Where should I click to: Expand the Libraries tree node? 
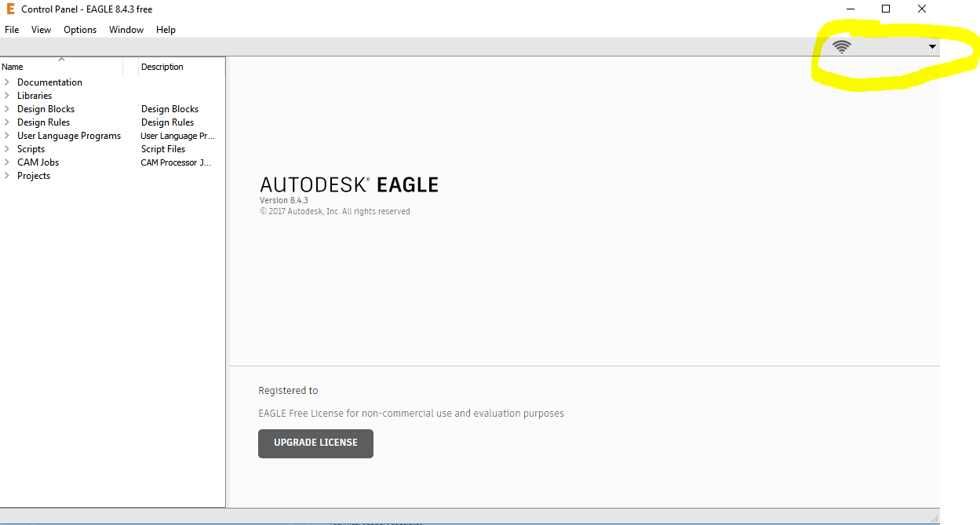(x=7, y=96)
